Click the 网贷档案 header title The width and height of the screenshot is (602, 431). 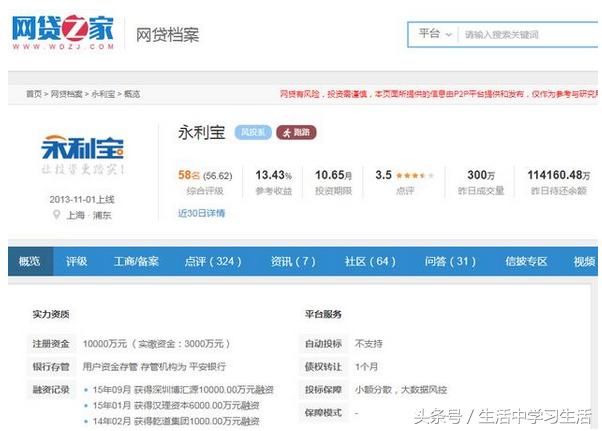[168, 35]
